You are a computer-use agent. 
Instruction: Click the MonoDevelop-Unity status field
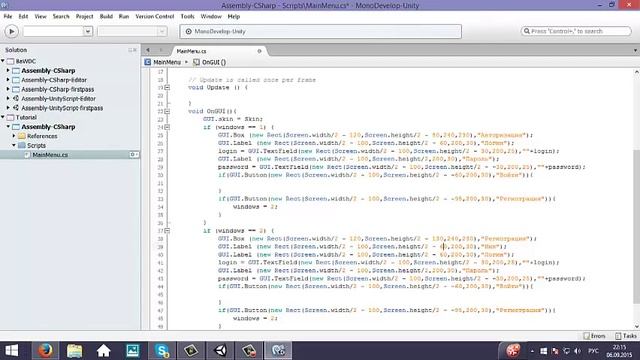pyautogui.click(x=320, y=31)
